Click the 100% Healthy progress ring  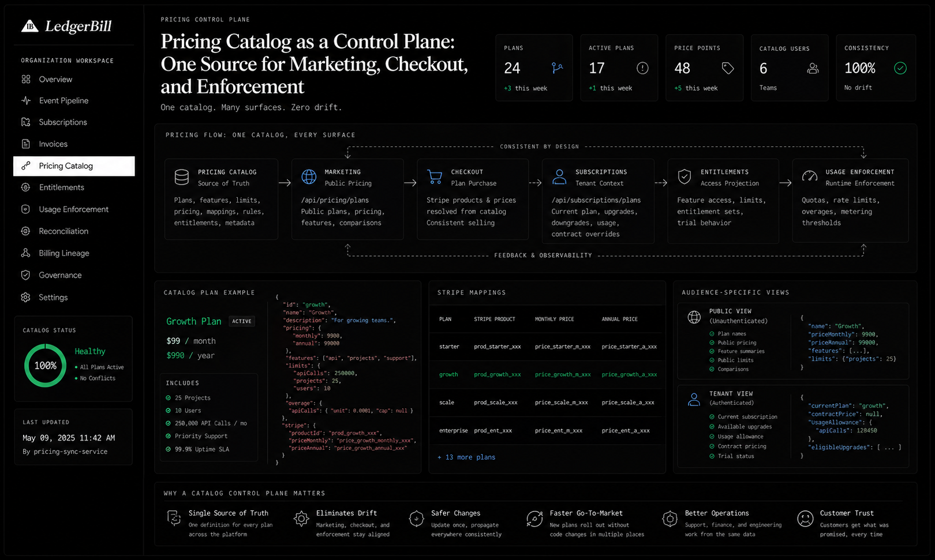46,366
